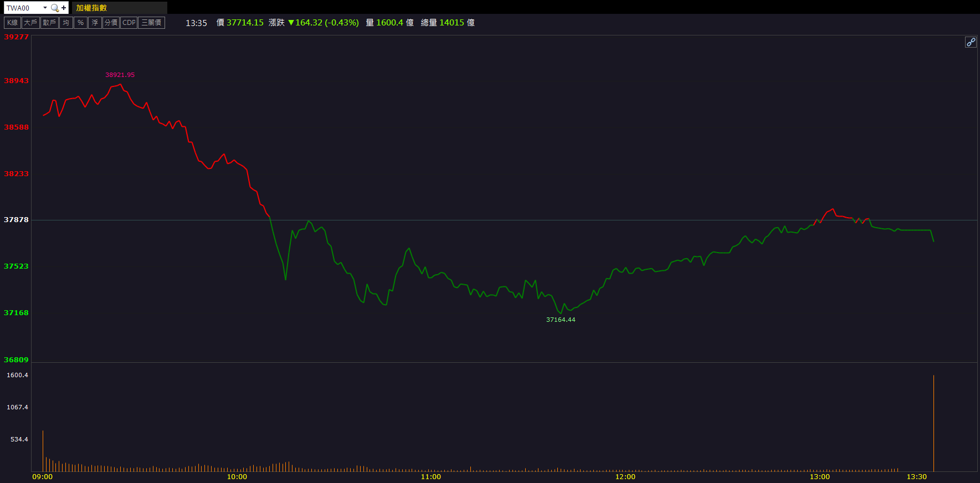
Task: Toggle the 均 average line button
Action: point(66,23)
